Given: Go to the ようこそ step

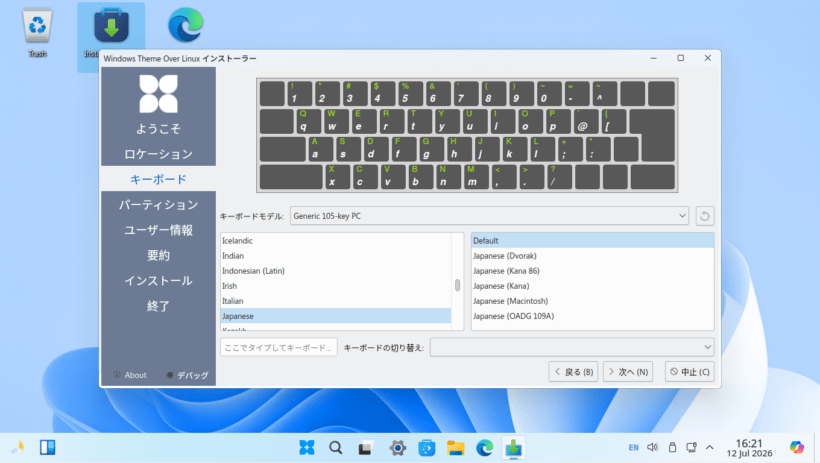Looking at the screenshot, I should [158, 129].
